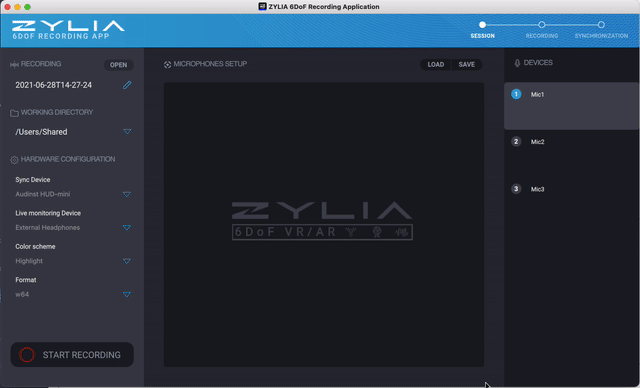
Task: Click the Synchronization step circle marker
Action: pyautogui.click(x=601, y=24)
